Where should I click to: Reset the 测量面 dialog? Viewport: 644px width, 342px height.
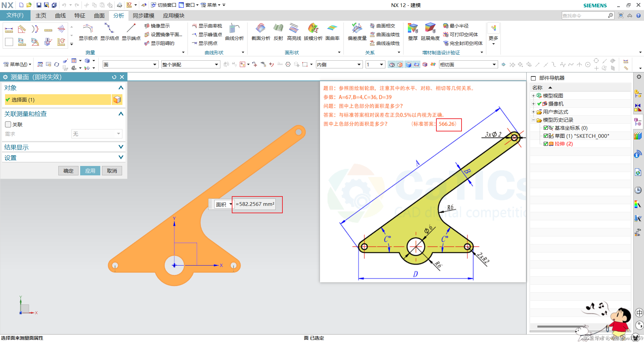point(114,77)
